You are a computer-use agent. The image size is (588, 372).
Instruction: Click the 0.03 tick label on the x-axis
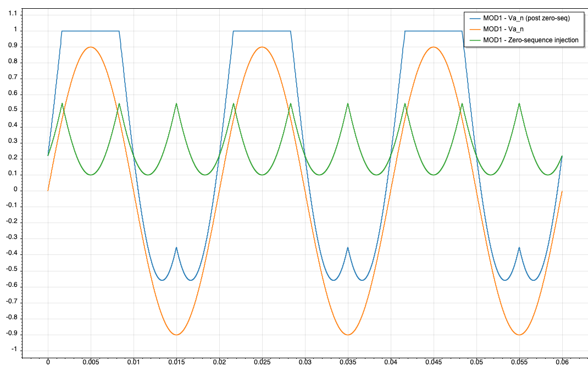point(305,363)
